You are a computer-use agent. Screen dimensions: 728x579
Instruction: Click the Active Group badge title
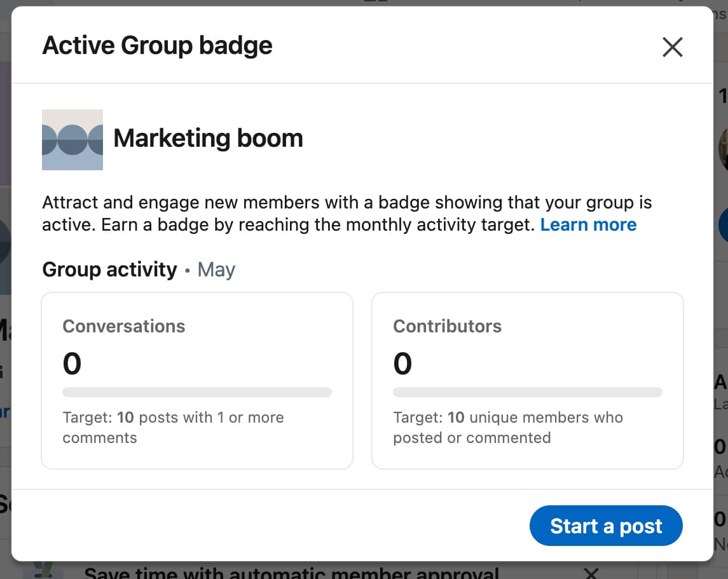[x=156, y=45]
